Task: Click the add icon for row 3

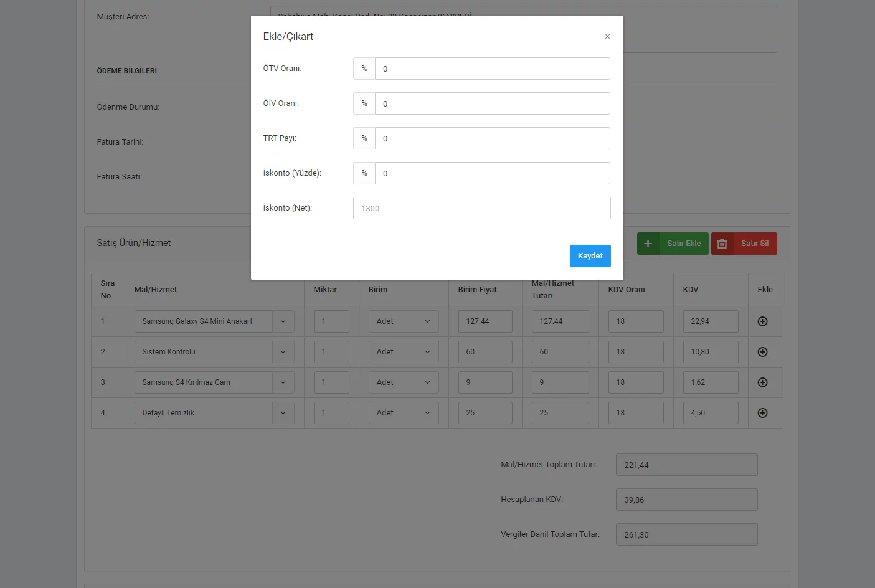Action: (762, 382)
